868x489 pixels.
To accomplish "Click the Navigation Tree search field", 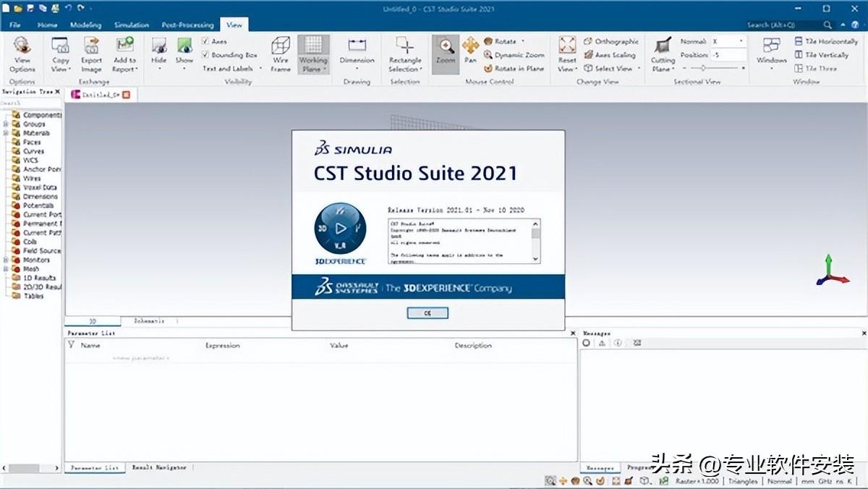I will pyautogui.click(x=31, y=103).
